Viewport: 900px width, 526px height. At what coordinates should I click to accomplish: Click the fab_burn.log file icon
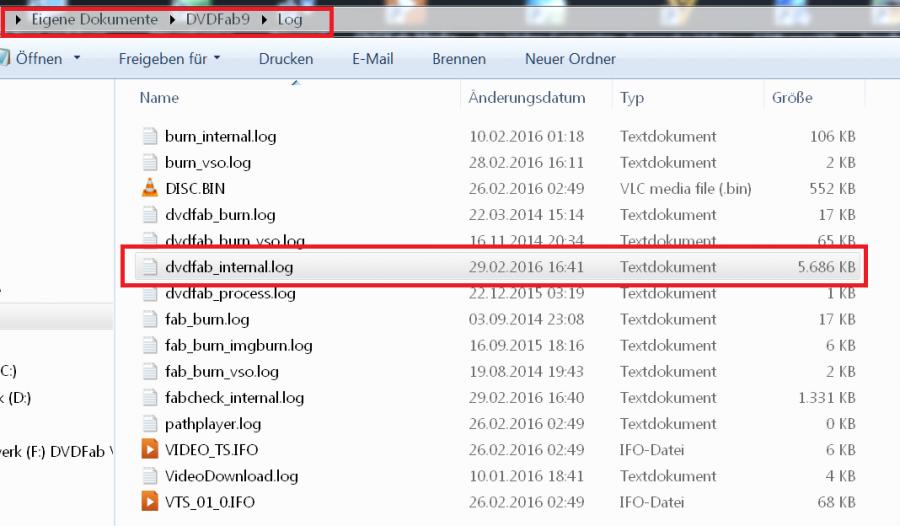150,319
